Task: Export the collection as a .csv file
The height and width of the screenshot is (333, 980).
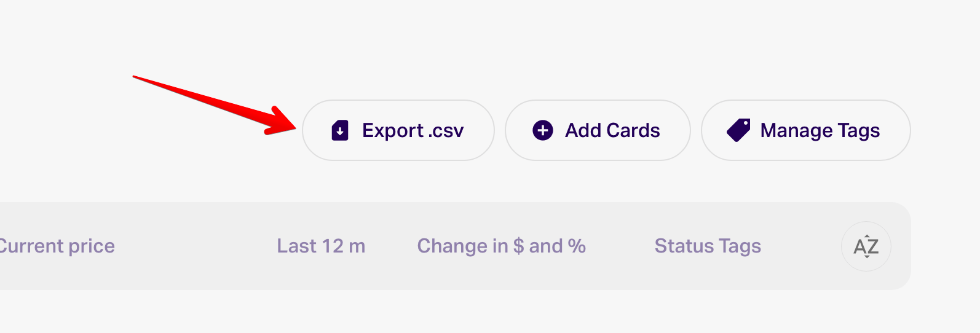Action: [398, 130]
